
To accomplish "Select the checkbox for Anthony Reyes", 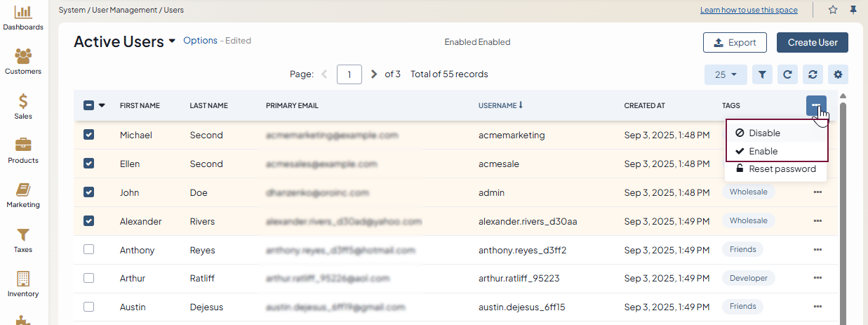I will [88, 249].
